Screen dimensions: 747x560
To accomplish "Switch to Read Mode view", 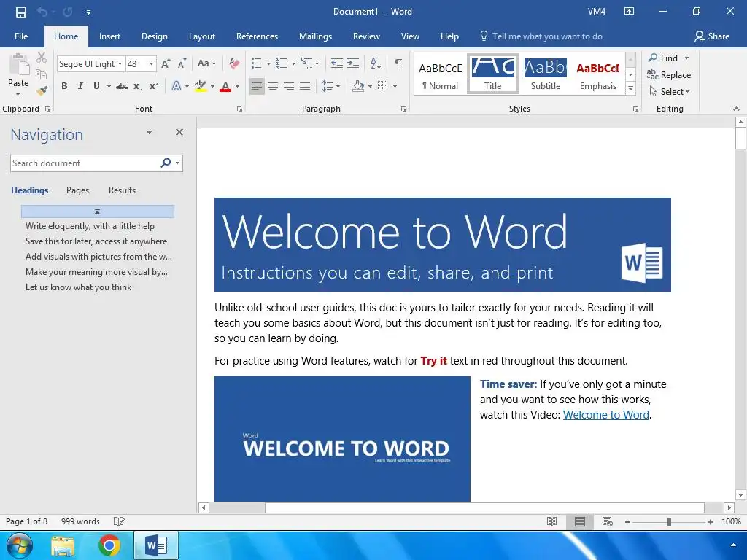I will (551, 521).
